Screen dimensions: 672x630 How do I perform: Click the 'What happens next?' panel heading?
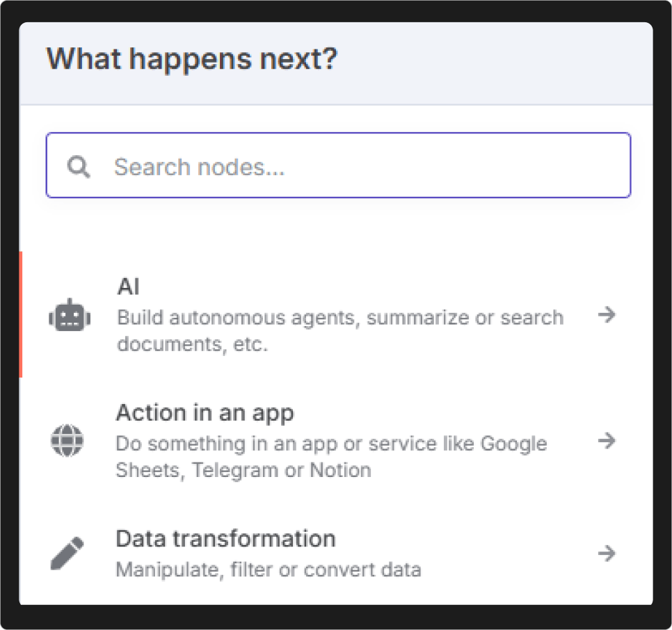click(x=192, y=58)
